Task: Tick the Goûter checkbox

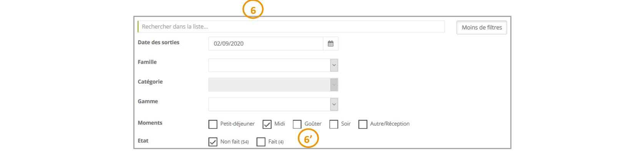Action: pyautogui.click(x=297, y=124)
